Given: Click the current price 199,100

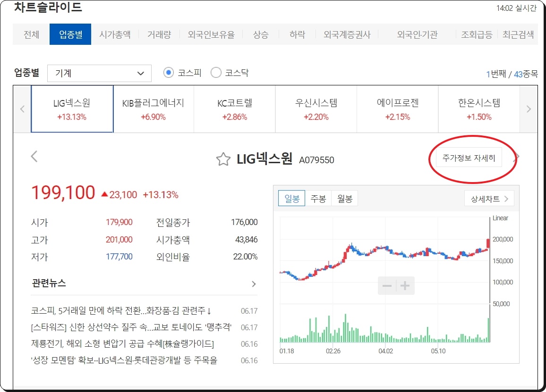Looking at the screenshot, I should pos(63,192).
